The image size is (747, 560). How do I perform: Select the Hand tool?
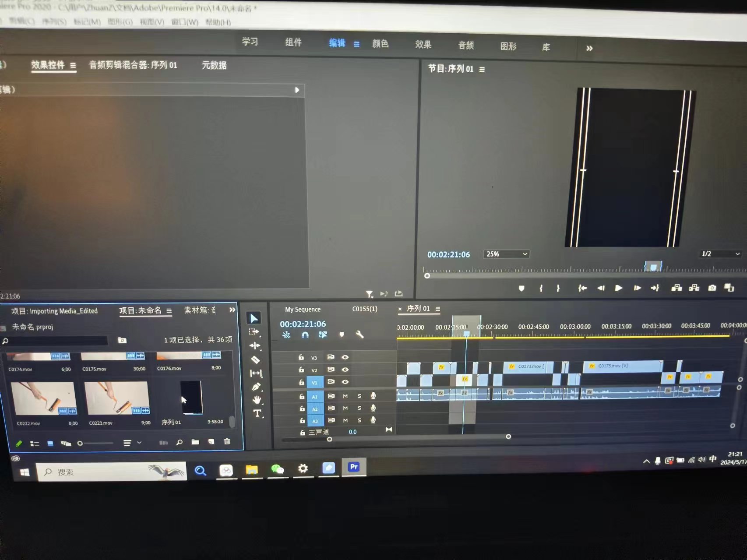click(257, 399)
